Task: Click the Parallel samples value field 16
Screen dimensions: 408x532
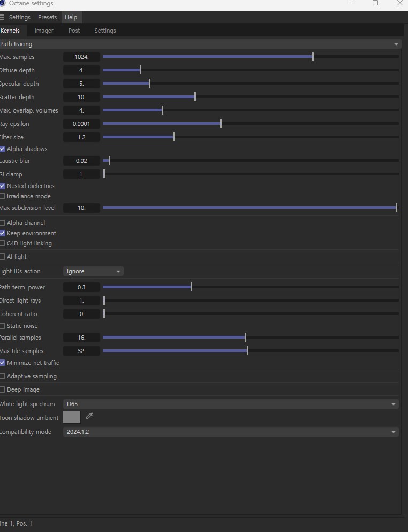Action: point(81,338)
